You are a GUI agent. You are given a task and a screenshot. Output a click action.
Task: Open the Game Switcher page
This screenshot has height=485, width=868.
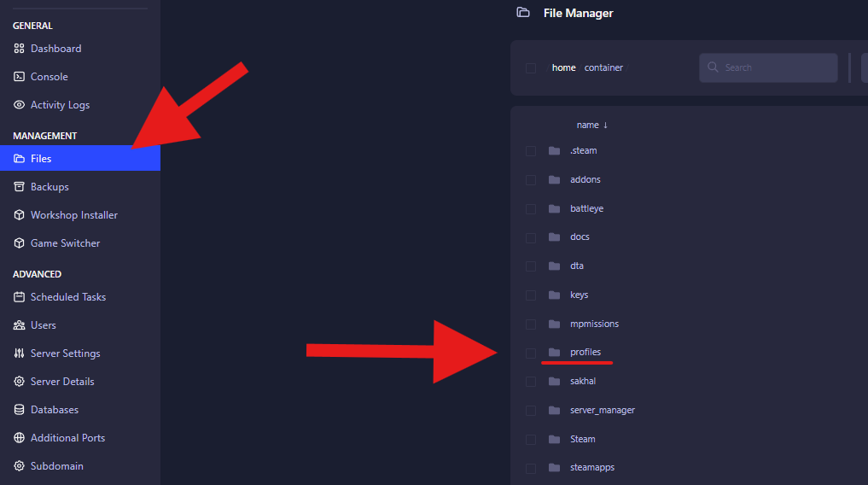65,243
